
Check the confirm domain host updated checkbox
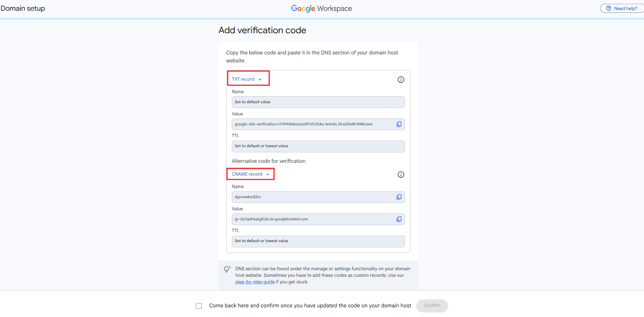199,306
